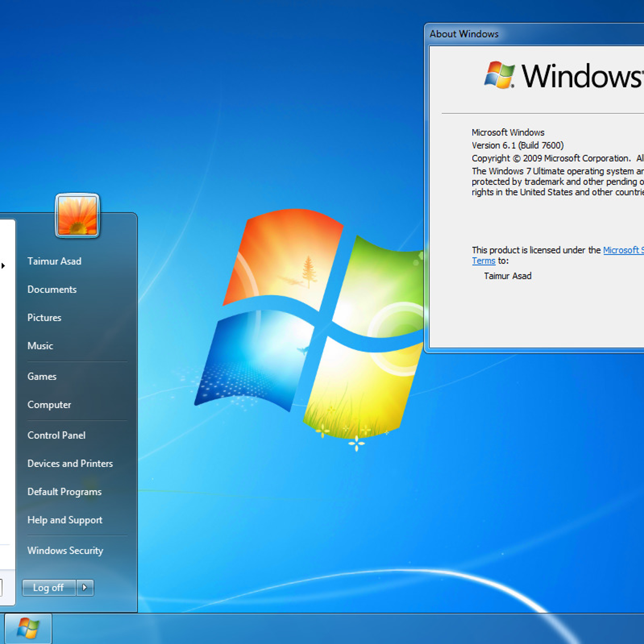Image resolution: width=644 pixels, height=644 pixels.
Task: Open Documents from the Start menu
Action: [x=52, y=289]
